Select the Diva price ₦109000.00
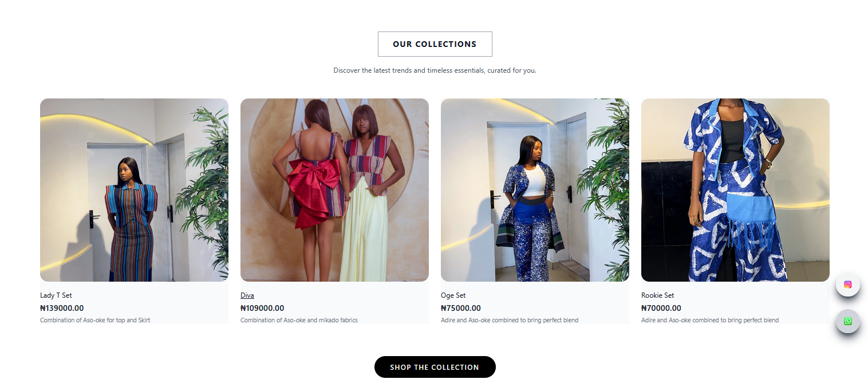868x387 pixels. (x=262, y=307)
